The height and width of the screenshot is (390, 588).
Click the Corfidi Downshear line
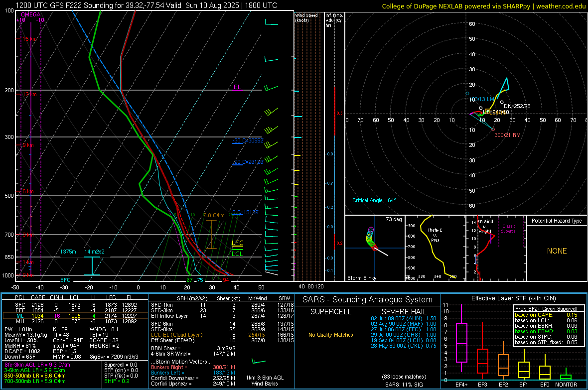pos(193,378)
